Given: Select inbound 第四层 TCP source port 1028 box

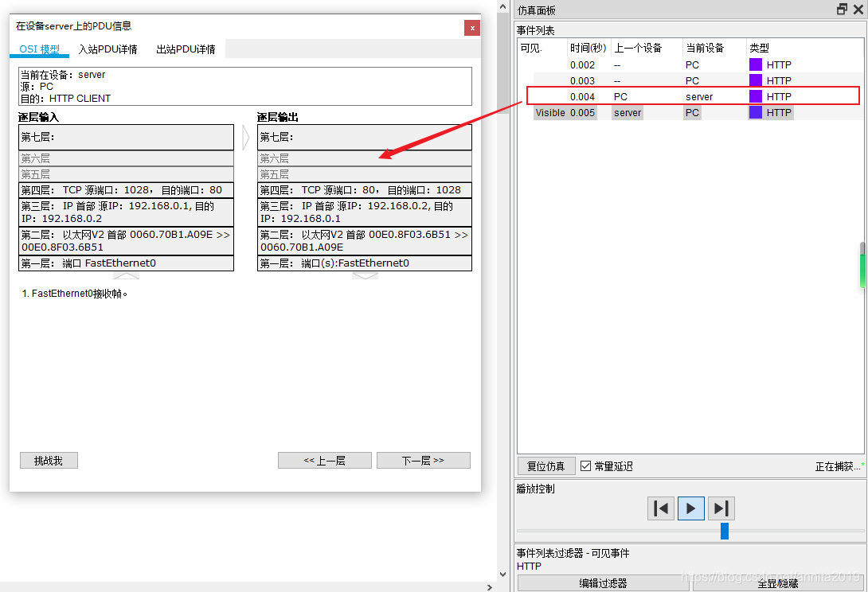Looking at the screenshot, I should click(126, 190).
